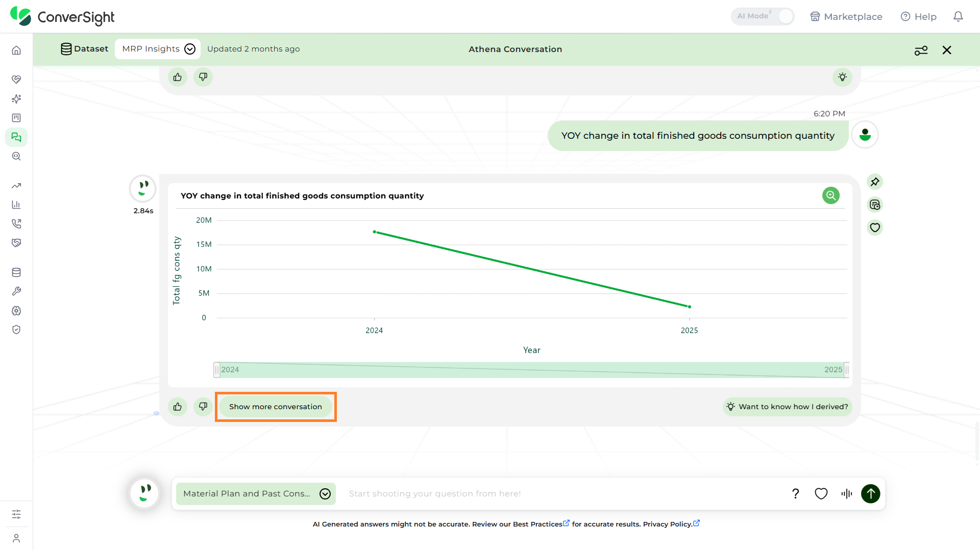Click green zoom icon on chart

(831, 195)
